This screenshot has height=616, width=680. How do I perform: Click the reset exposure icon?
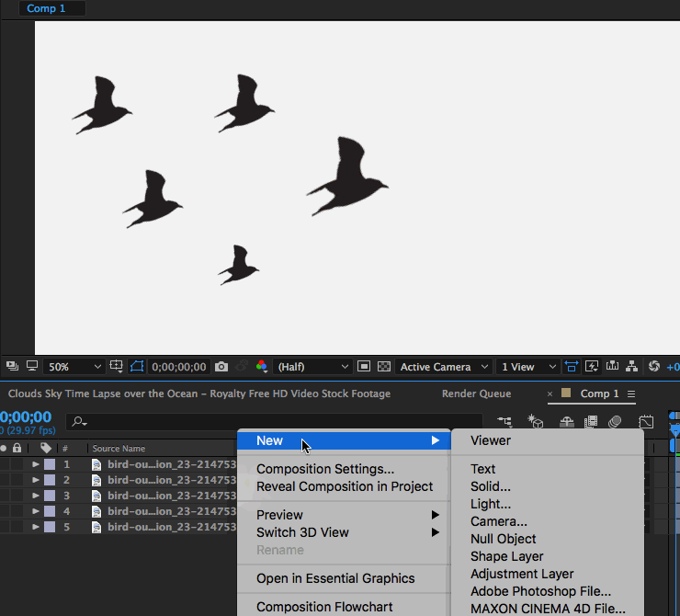click(653, 367)
